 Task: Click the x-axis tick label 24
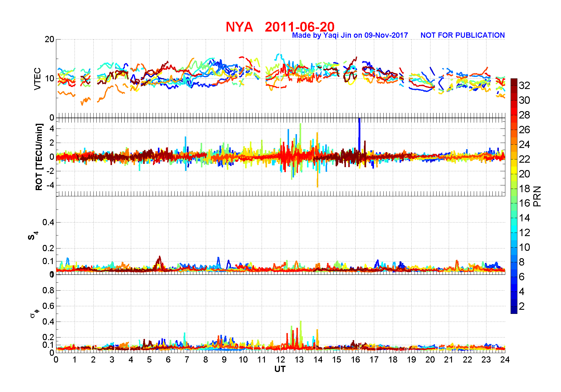tap(505, 360)
